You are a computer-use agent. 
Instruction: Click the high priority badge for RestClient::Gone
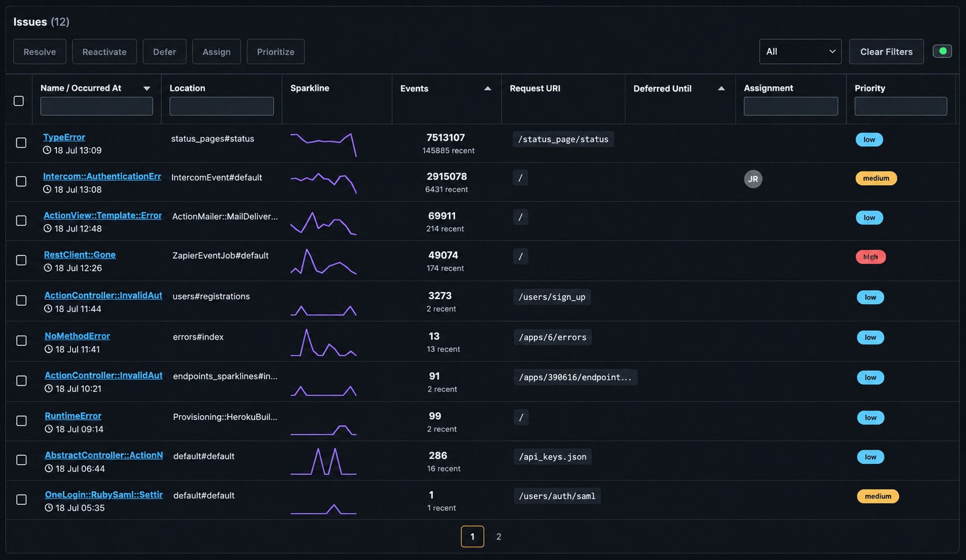click(870, 257)
